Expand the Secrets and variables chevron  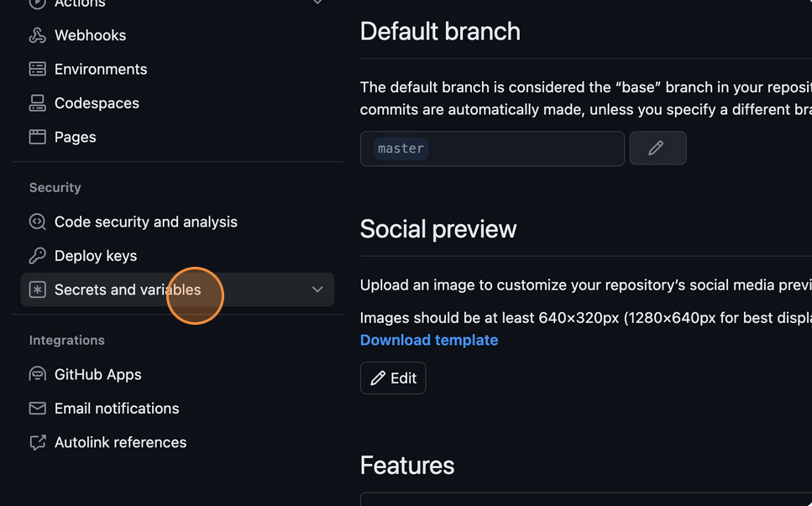(x=317, y=290)
